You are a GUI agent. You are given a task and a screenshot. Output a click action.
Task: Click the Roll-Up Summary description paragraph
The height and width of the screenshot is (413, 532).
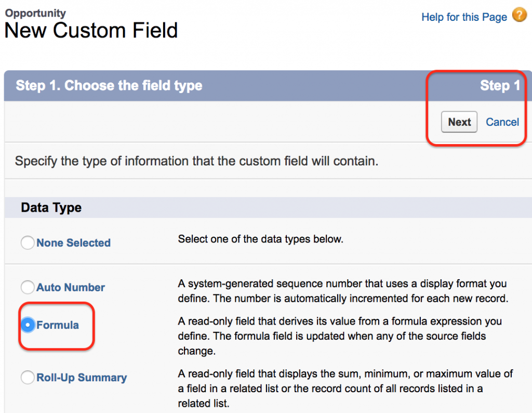pos(345,389)
